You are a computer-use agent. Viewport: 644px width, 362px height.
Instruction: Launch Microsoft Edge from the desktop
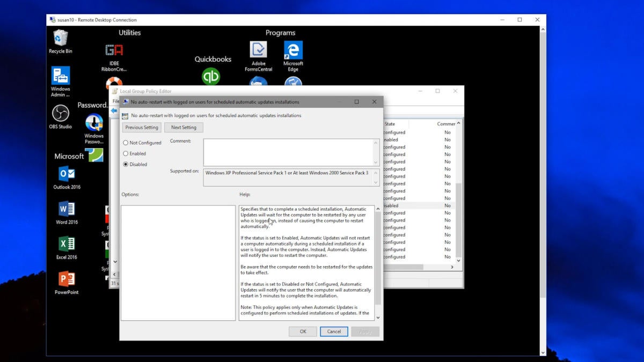[x=293, y=56]
